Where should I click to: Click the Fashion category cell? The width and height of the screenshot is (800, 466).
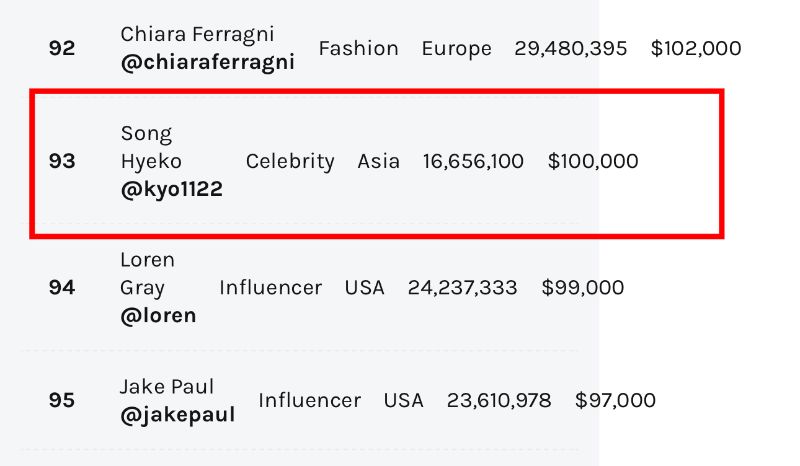click(x=358, y=48)
